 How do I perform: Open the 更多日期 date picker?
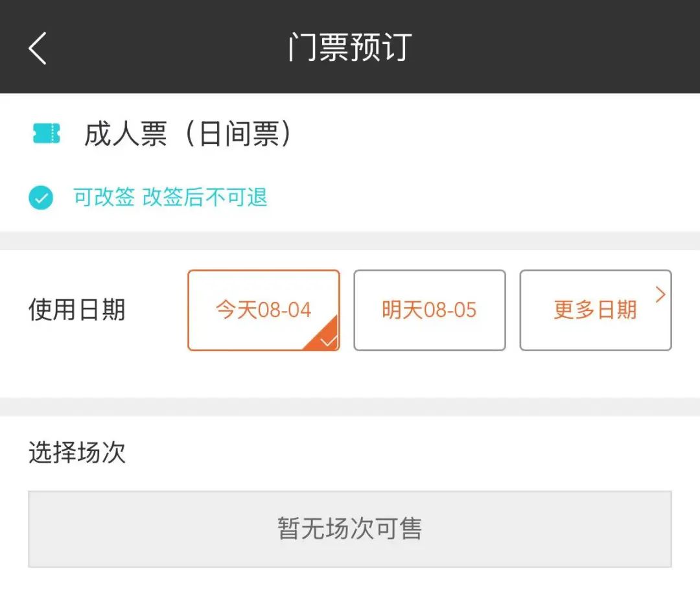(594, 310)
